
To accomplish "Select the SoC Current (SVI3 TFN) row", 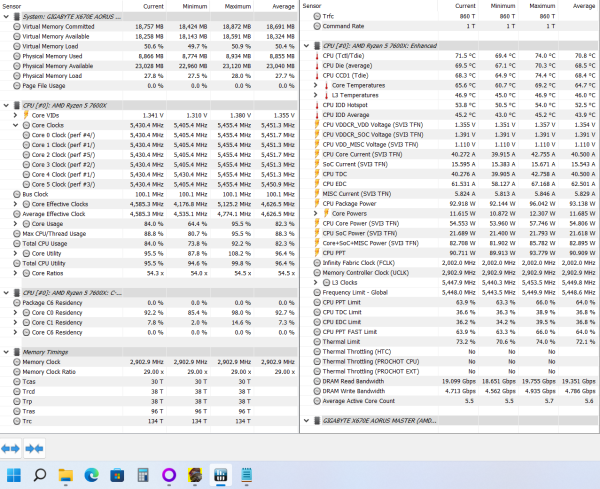I will (x=450, y=164).
